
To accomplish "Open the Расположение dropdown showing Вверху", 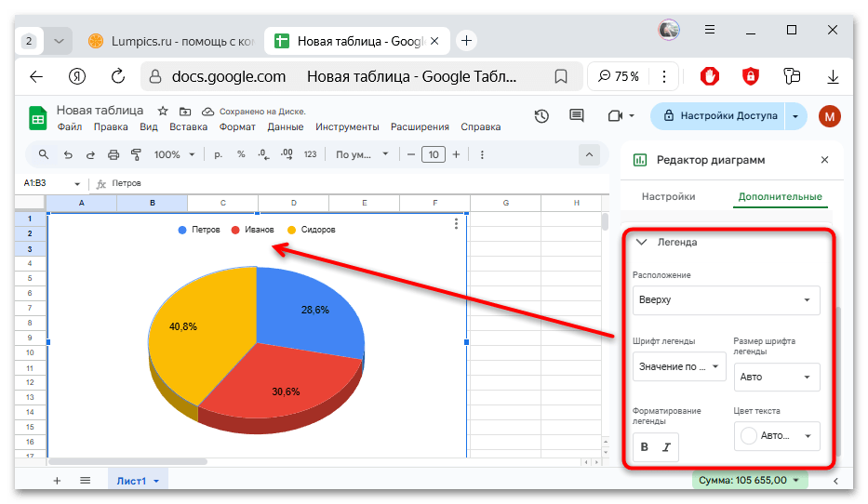I will click(x=726, y=300).
